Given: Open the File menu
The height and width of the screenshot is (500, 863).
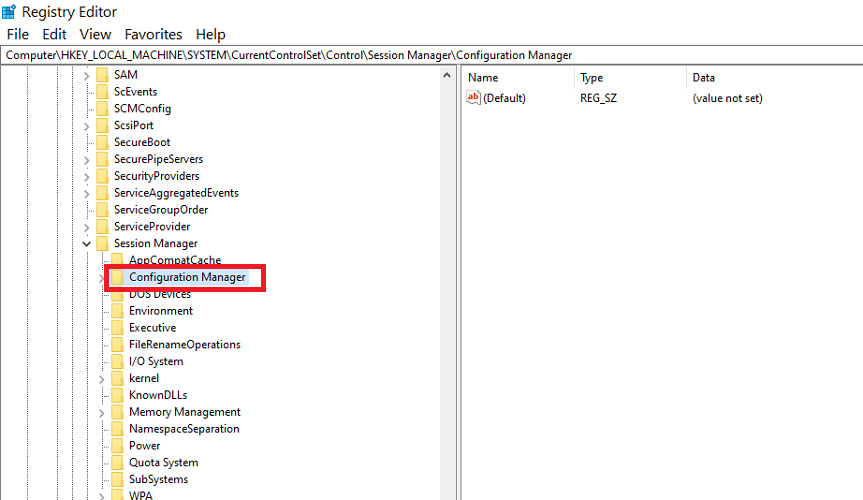Looking at the screenshot, I should point(18,34).
